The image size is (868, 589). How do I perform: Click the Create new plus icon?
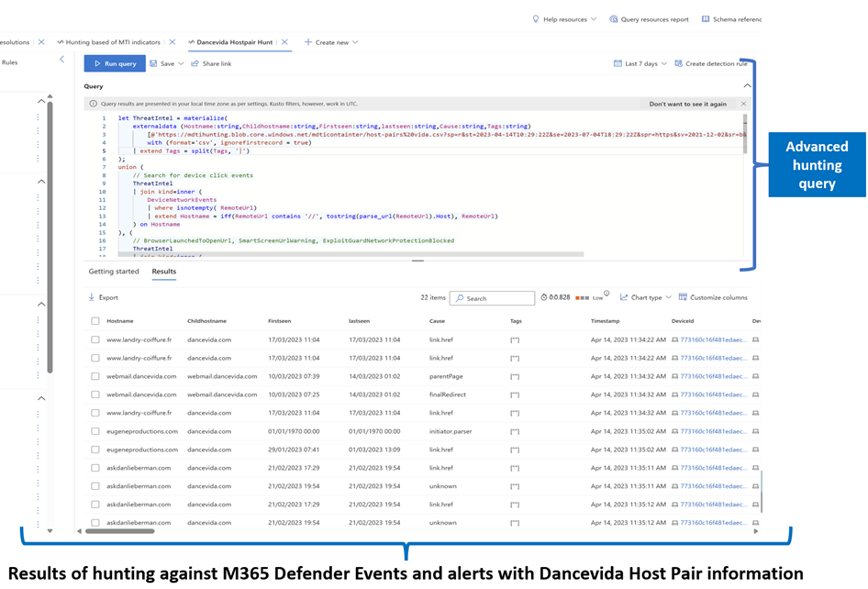pyautogui.click(x=307, y=42)
